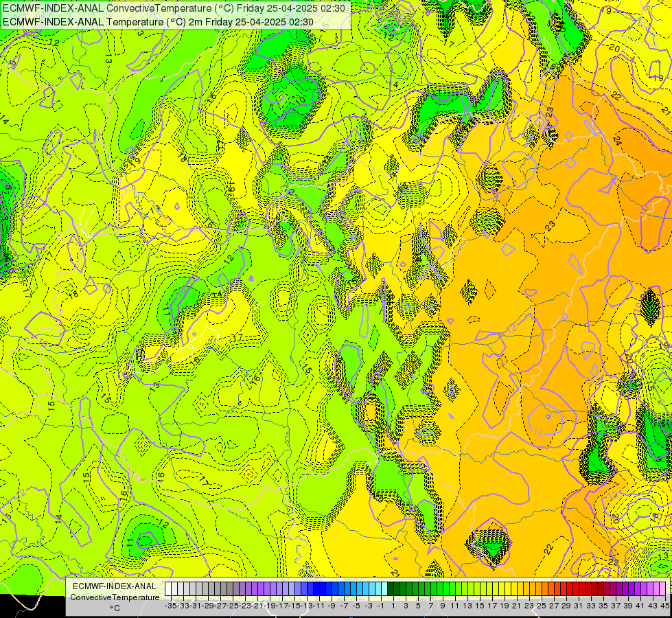Click the legend scale value -5

[356, 606]
